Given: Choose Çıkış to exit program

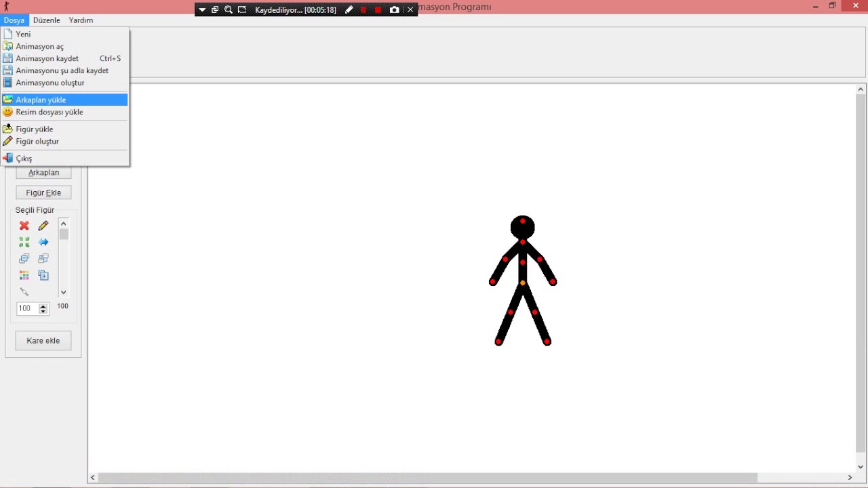Looking at the screenshot, I should [65, 158].
